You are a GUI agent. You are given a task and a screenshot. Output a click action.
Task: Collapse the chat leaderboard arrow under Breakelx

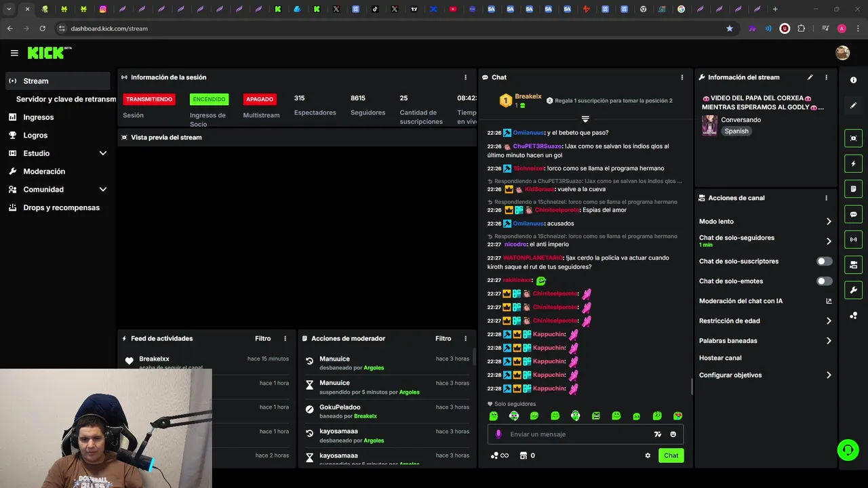pos(585,119)
